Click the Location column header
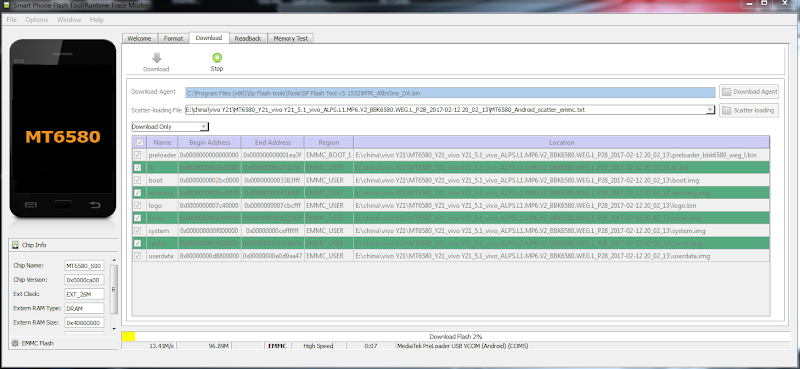Viewport: 800px width, 369px height. (x=562, y=142)
